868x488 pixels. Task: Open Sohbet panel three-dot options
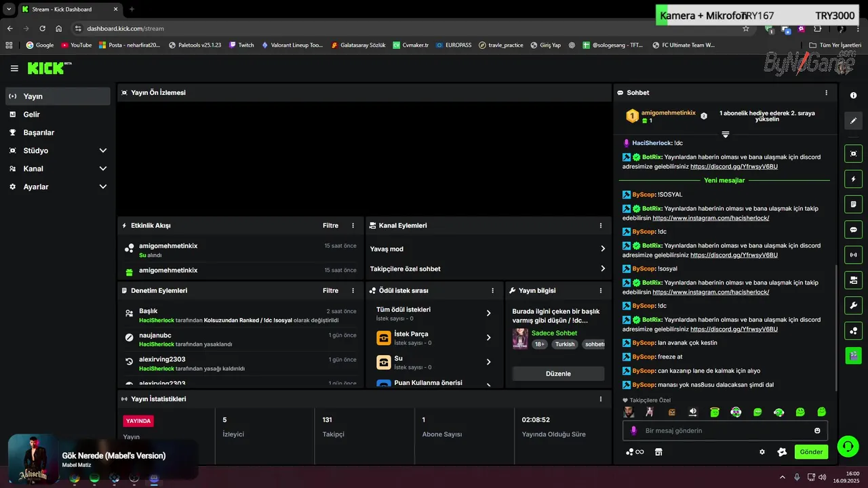(x=826, y=93)
